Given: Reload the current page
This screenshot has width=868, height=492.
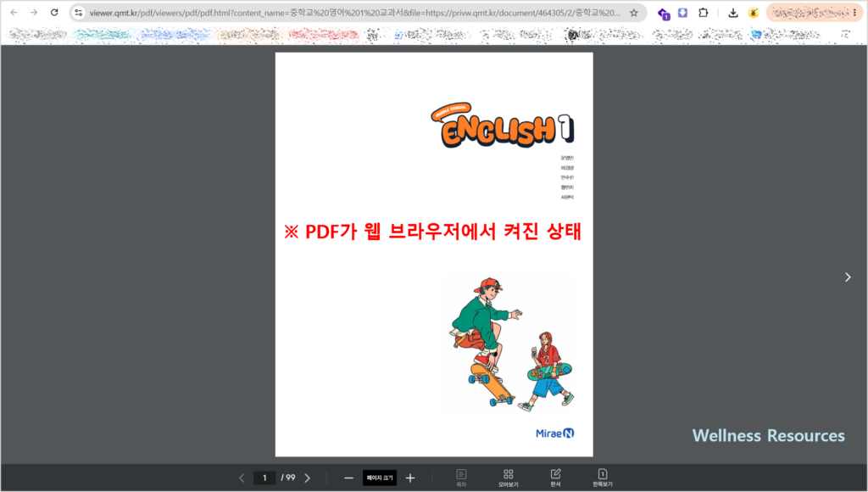Looking at the screenshot, I should pyautogui.click(x=54, y=12).
